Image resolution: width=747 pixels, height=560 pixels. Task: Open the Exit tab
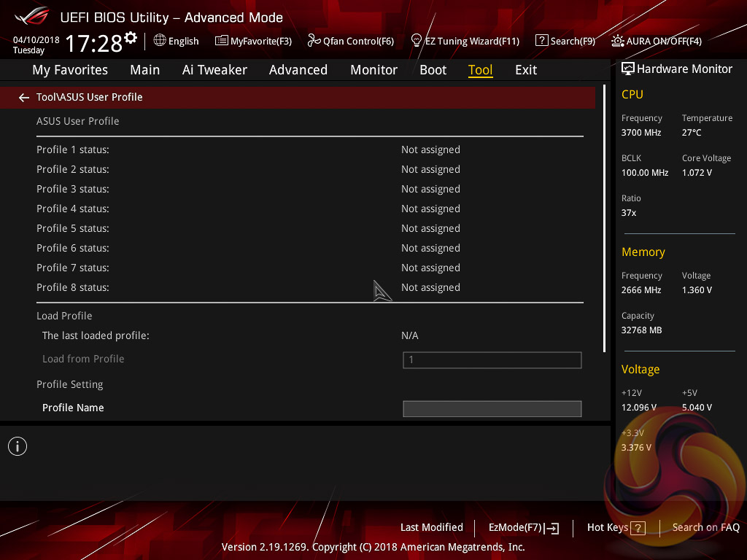click(526, 70)
